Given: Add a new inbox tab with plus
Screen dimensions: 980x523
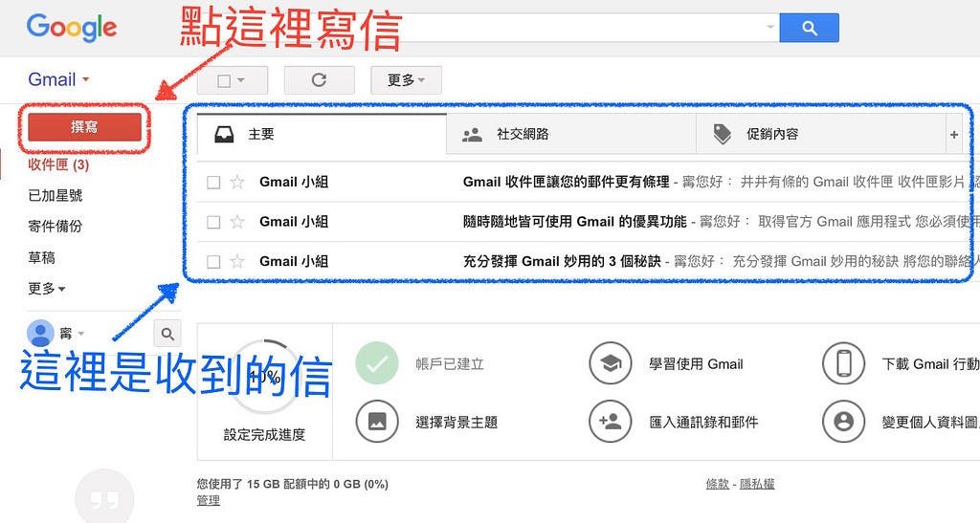Looking at the screenshot, I should [x=954, y=134].
